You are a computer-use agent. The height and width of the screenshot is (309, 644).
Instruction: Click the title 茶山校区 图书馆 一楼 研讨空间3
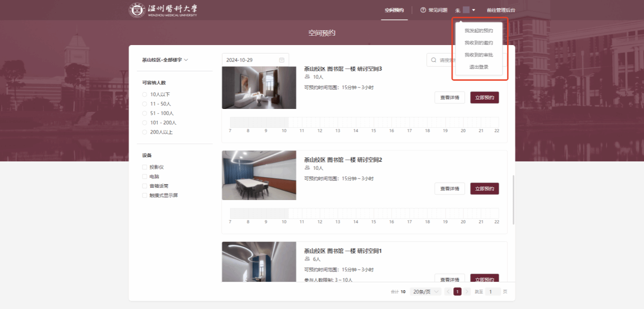click(343, 69)
